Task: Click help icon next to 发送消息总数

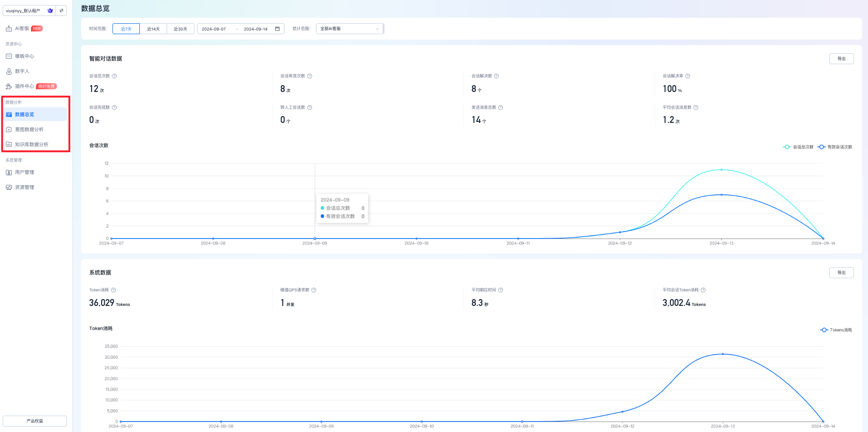Action: (500, 107)
